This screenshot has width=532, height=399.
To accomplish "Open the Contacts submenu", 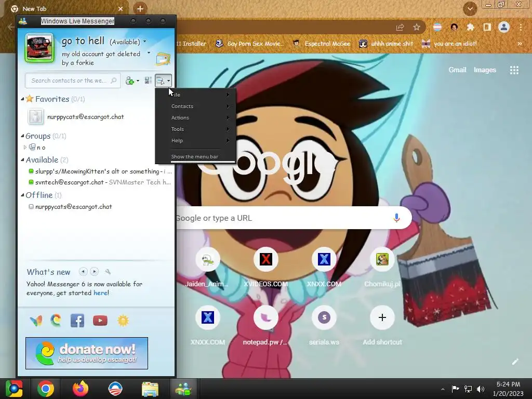I will [x=195, y=106].
